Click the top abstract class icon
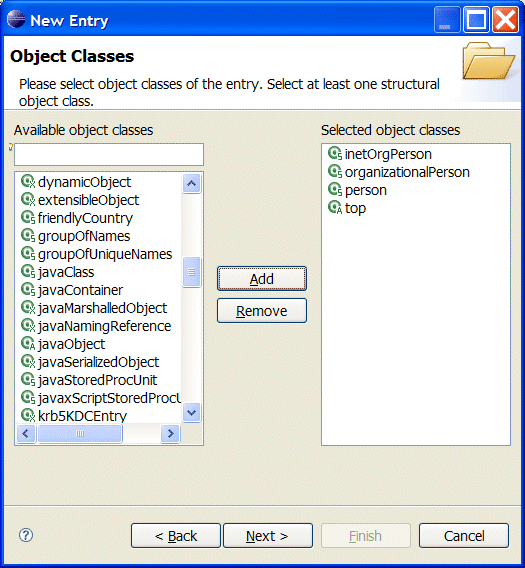 pyautogui.click(x=335, y=208)
